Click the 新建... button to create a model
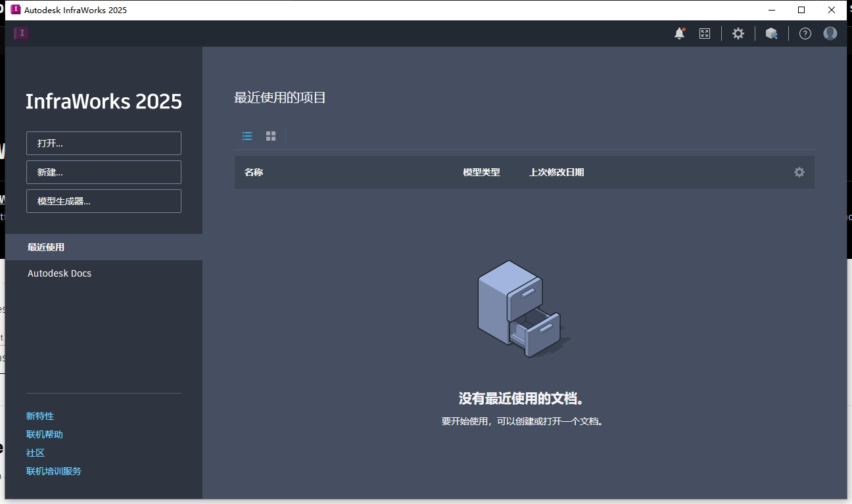The height and width of the screenshot is (504, 852). (103, 172)
